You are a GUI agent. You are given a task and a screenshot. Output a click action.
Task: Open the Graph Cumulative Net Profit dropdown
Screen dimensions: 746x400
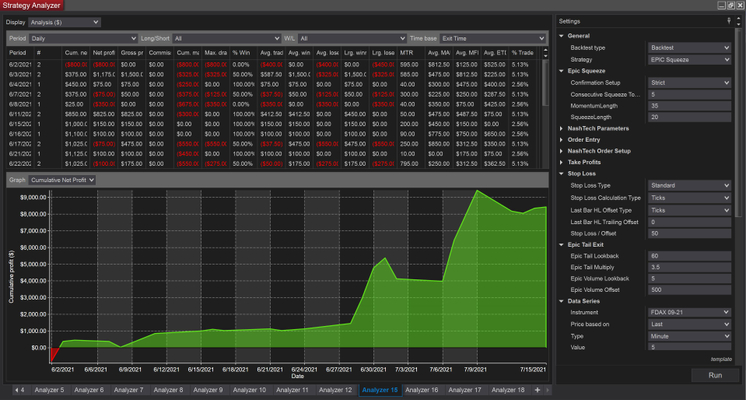pyautogui.click(x=62, y=180)
